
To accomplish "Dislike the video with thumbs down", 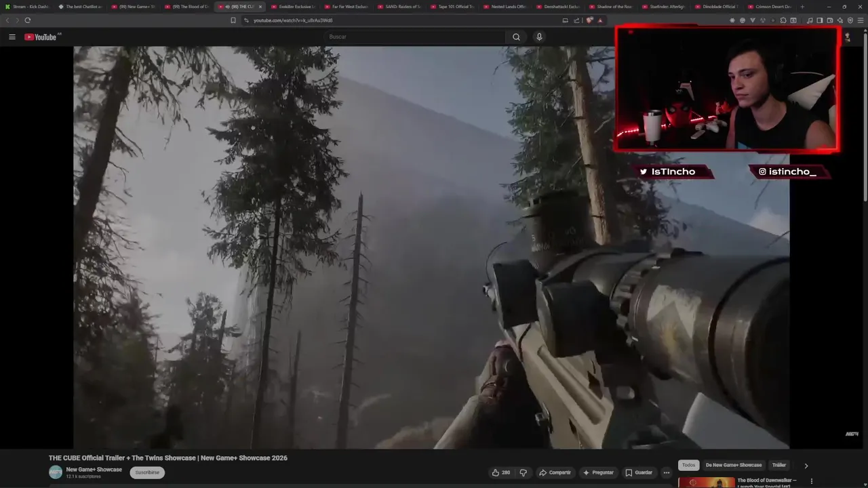I will pos(523,472).
